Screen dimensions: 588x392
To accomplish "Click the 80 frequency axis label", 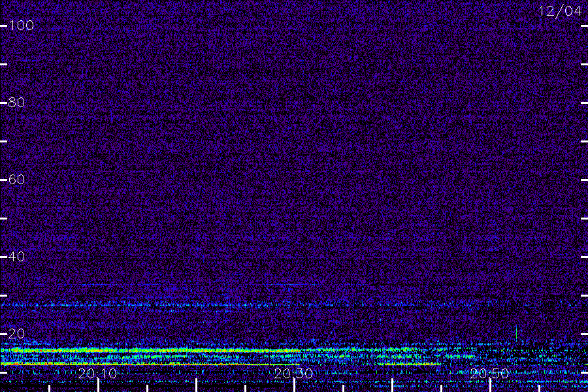I will point(16,103).
